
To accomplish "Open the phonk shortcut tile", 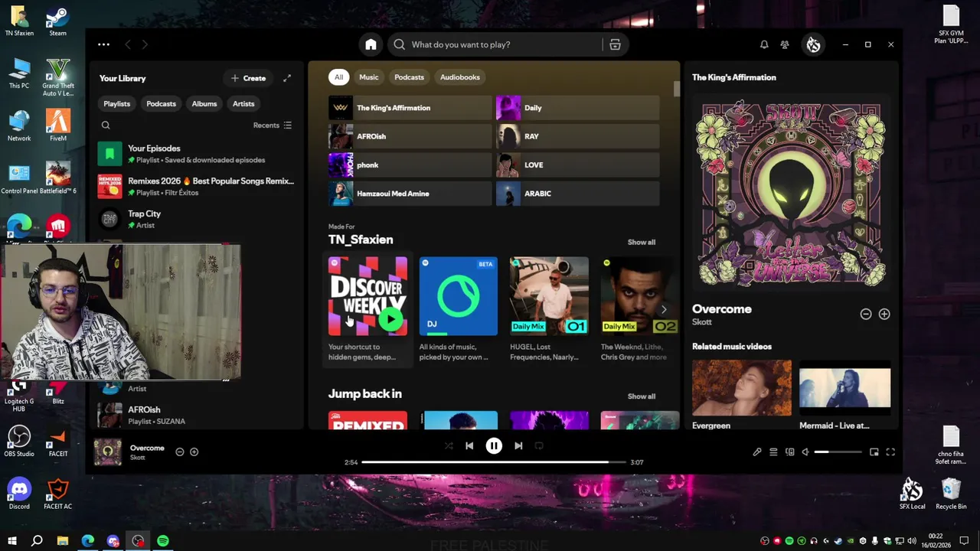I will (x=410, y=165).
